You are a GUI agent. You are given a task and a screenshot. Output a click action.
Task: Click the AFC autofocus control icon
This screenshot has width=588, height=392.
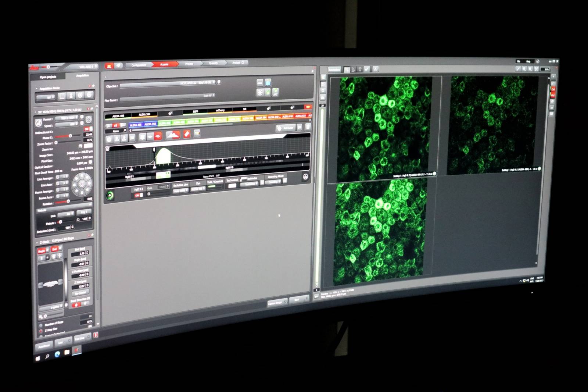[x=276, y=92]
